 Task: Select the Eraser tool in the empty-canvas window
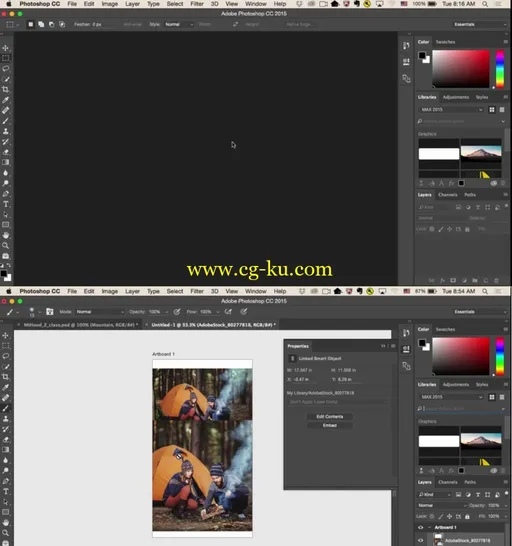[6, 152]
